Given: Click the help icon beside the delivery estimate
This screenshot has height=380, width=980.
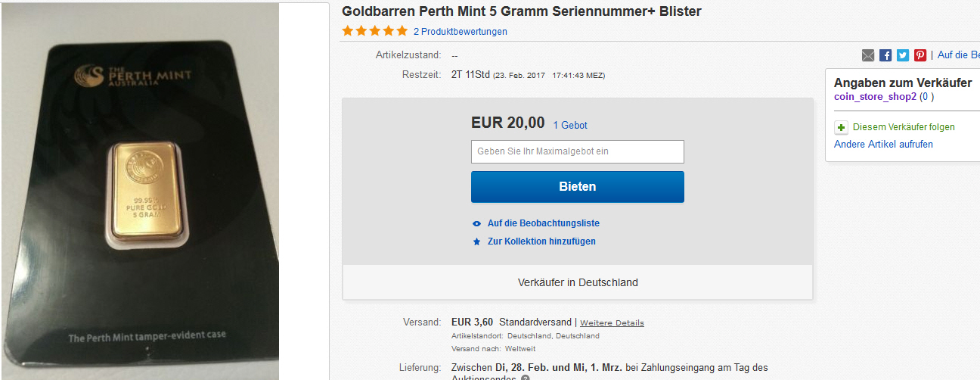Looking at the screenshot, I should click(x=525, y=378).
